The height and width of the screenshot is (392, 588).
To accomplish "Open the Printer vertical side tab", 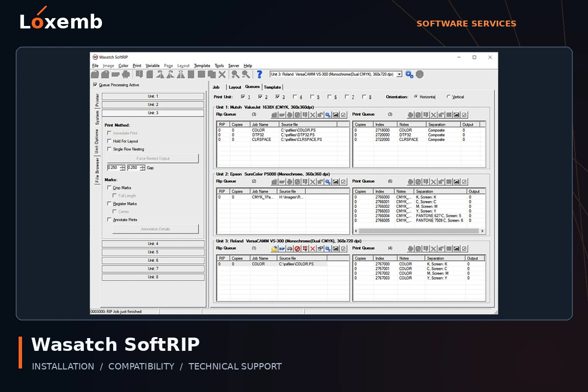I will tap(97, 99).
